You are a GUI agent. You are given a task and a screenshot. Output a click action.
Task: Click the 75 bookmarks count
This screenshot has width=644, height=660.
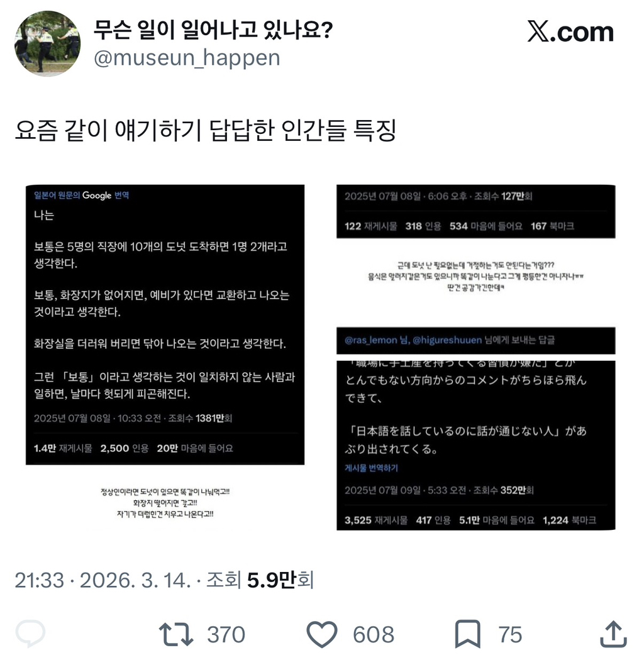coord(510,634)
